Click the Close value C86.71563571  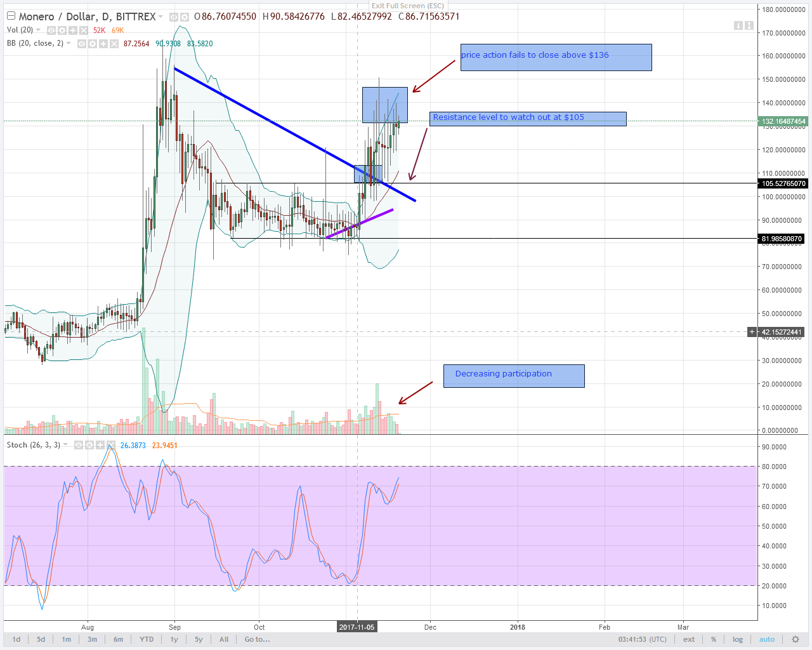429,17
